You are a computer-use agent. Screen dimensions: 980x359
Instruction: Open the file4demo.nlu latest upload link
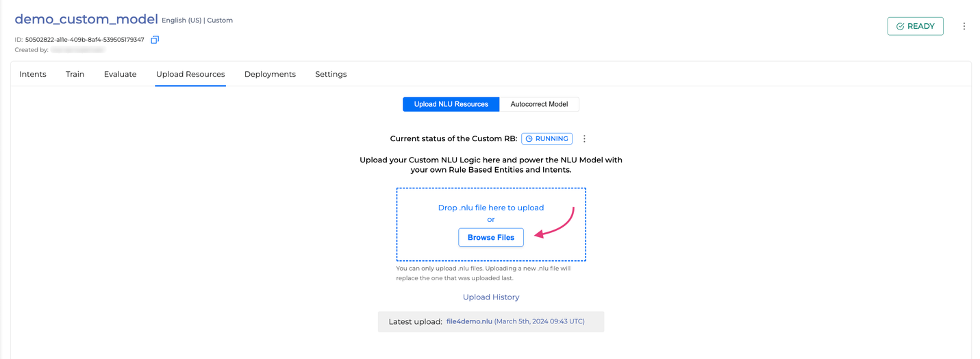coord(469,321)
